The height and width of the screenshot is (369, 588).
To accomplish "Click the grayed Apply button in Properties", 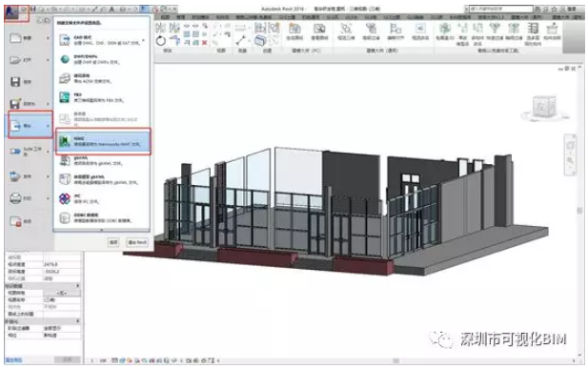I will [68, 359].
